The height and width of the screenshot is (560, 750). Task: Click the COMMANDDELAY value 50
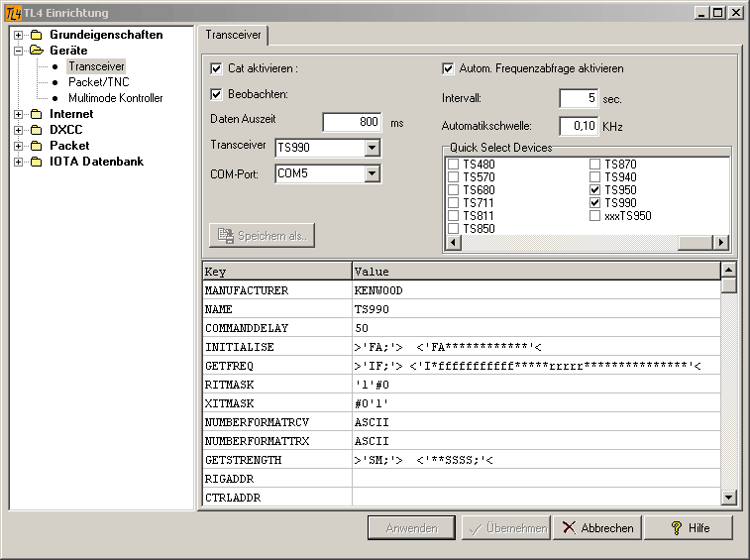[x=536, y=328]
